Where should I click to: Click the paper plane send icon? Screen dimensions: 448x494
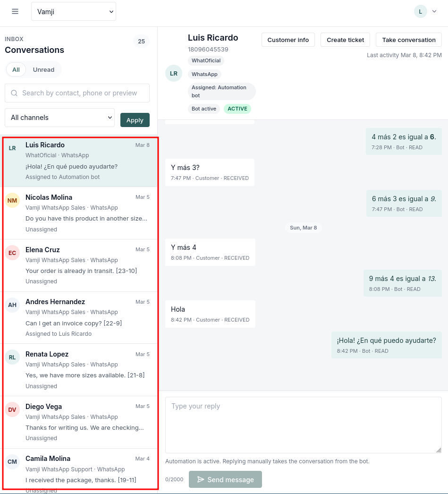tap(201, 479)
